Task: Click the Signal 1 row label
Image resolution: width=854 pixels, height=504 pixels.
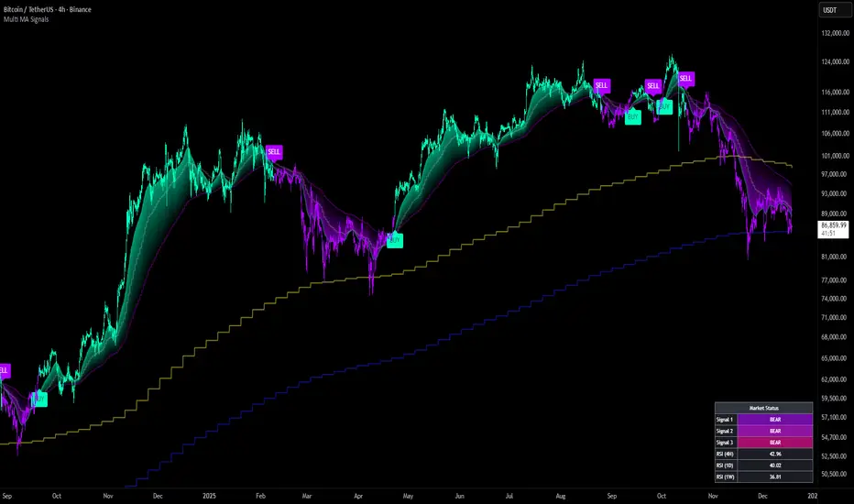Action: [x=726, y=420]
